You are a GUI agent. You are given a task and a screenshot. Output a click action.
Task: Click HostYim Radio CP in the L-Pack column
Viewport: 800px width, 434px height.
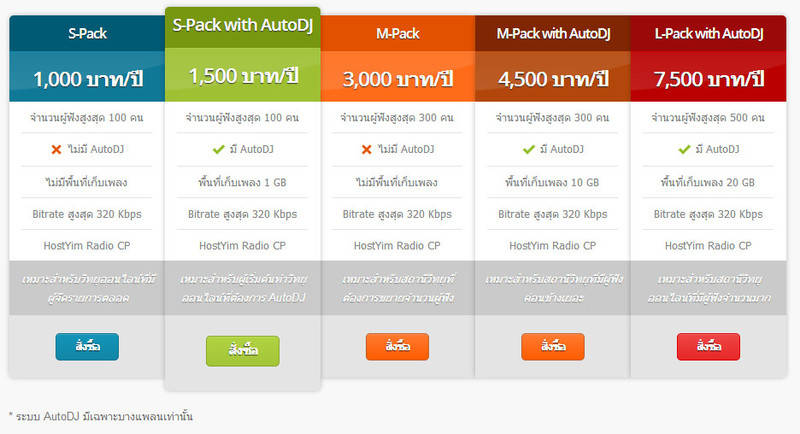[708, 246]
